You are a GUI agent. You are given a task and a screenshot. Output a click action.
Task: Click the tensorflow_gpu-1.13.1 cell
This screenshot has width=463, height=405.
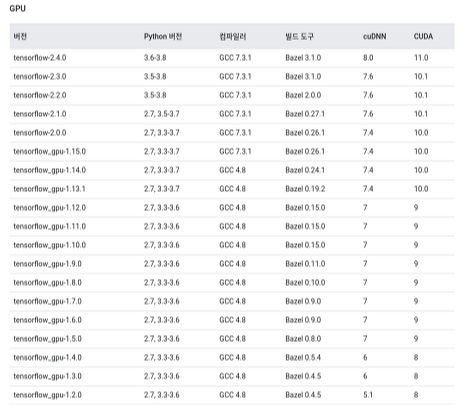click(49, 189)
